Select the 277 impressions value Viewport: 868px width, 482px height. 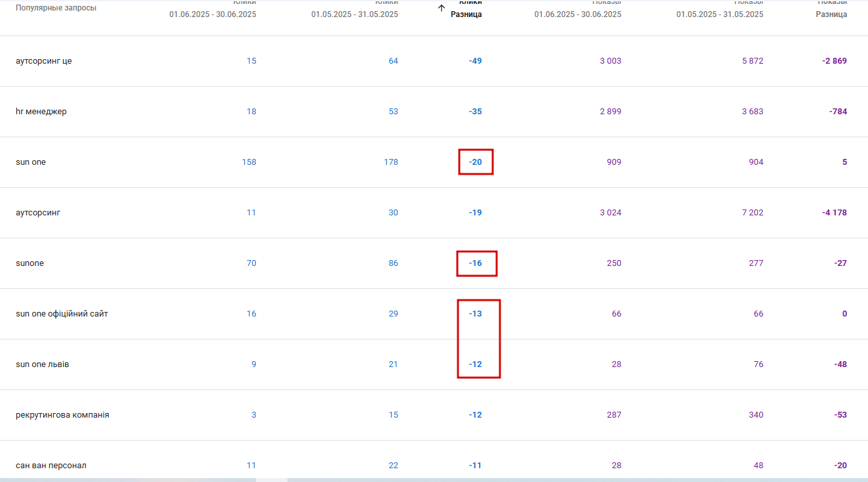coord(756,263)
